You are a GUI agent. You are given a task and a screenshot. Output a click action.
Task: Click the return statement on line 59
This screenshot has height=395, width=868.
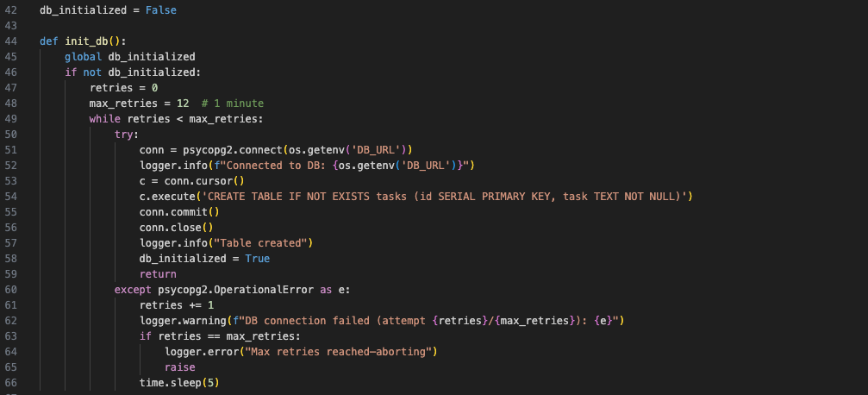pyautogui.click(x=158, y=273)
